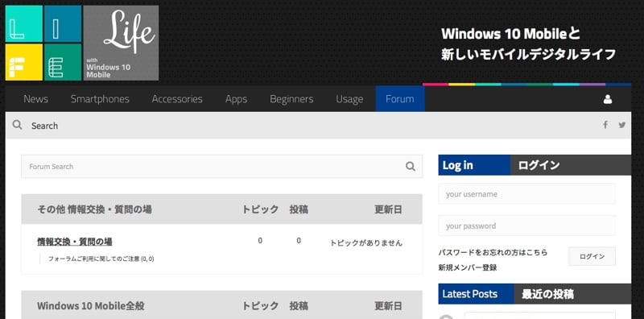Open パスワードをお忘れの方はこちら link
The width and height of the screenshot is (644, 319).
pyautogui.click(x=493, y=252)
